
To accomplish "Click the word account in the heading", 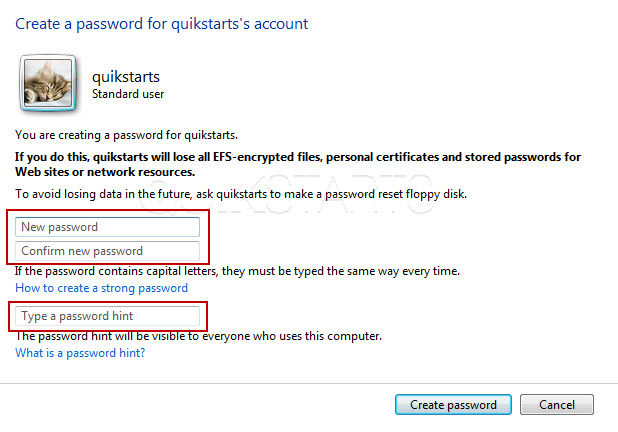I will [281, 24].
